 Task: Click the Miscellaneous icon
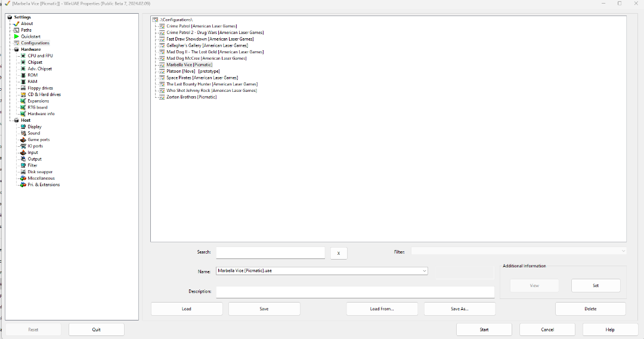[x=23, y=178]
